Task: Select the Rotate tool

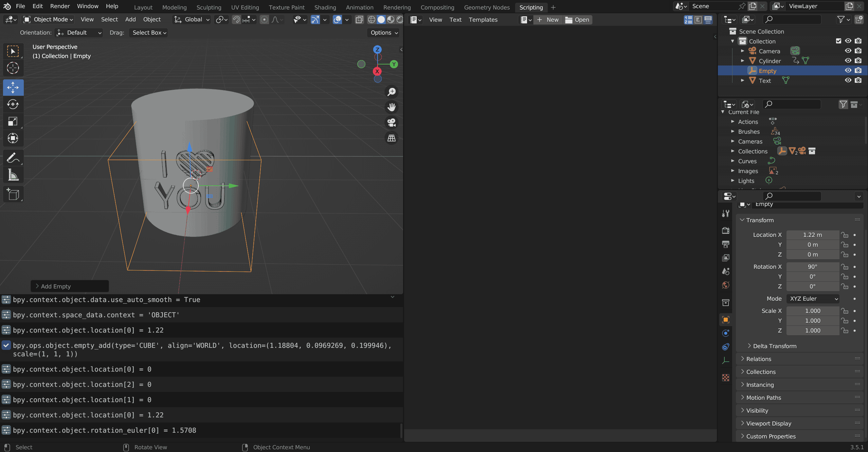Action: click(13, 104)
